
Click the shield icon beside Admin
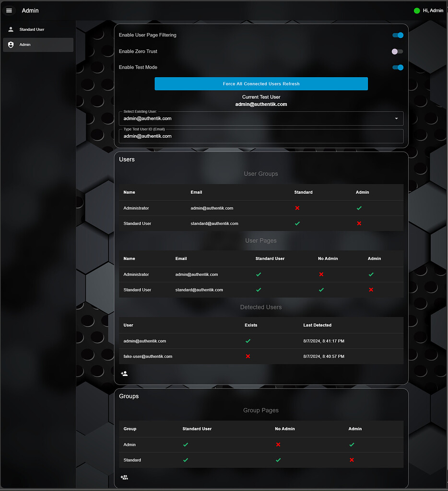(x=11, y=45)
